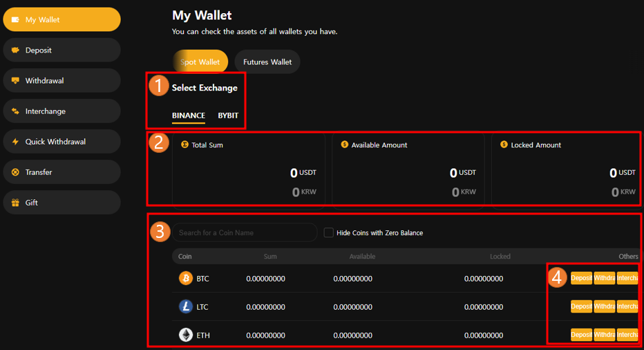The width and height of the screenshot is (644, 350).
Task: Select the BINANCE exchange tab
Action: tap(189, 116)
